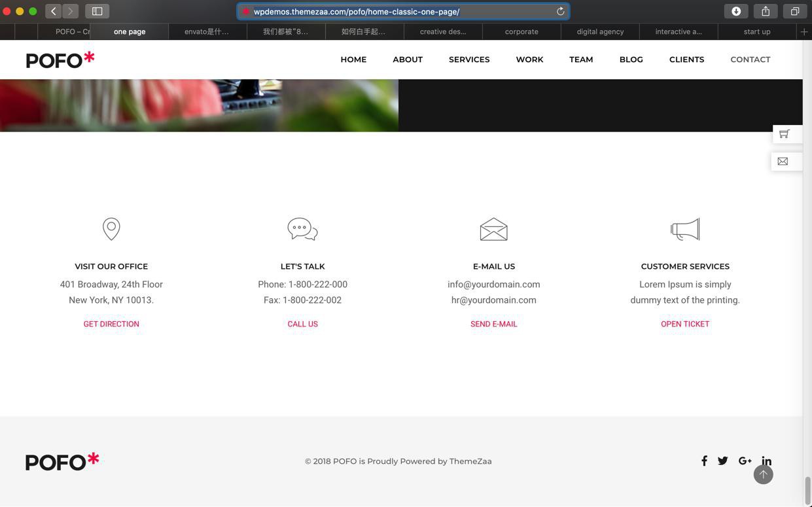Go to HOME nav item
The height and width of the screenshot is (507, 812).
pyautogui.click(x=353, y=60)
